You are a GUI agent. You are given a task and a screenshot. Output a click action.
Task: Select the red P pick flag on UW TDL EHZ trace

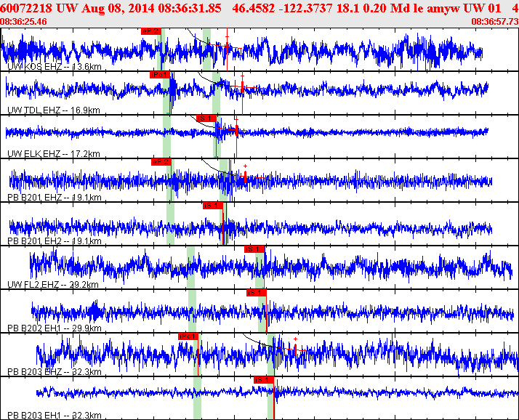point(159,74)
